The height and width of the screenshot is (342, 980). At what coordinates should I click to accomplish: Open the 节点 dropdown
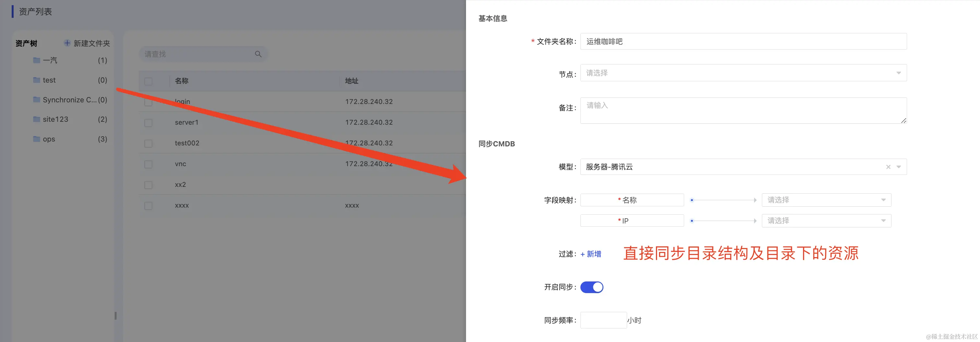(x=743, y=73)
